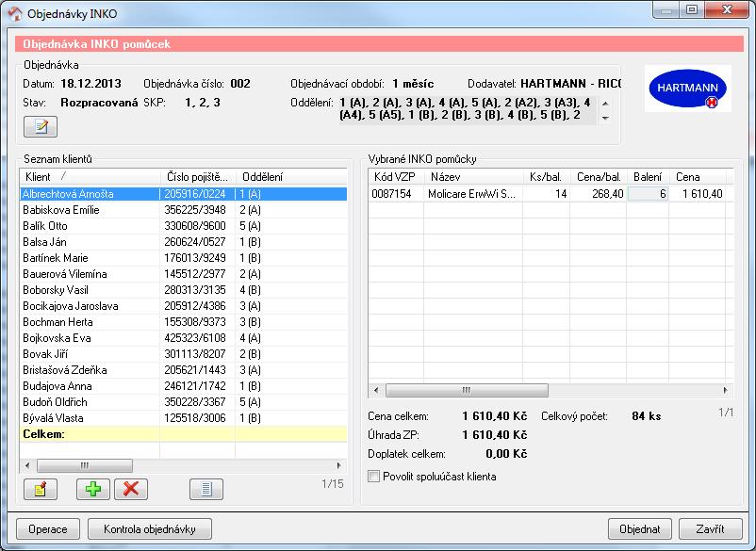Sort by the Klient column header
This screenshot has height=551, width=756.
(x=90, y=177)
